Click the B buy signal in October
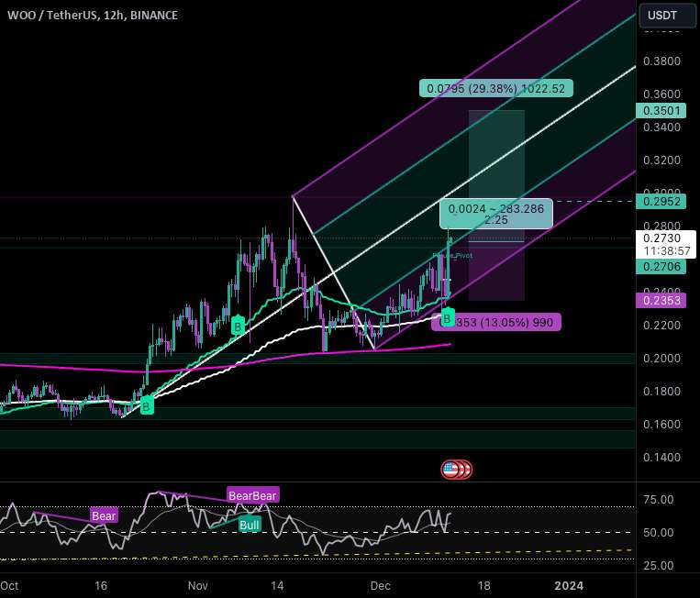700x598 pixels. pyautogui.click(x=147, y=406)
